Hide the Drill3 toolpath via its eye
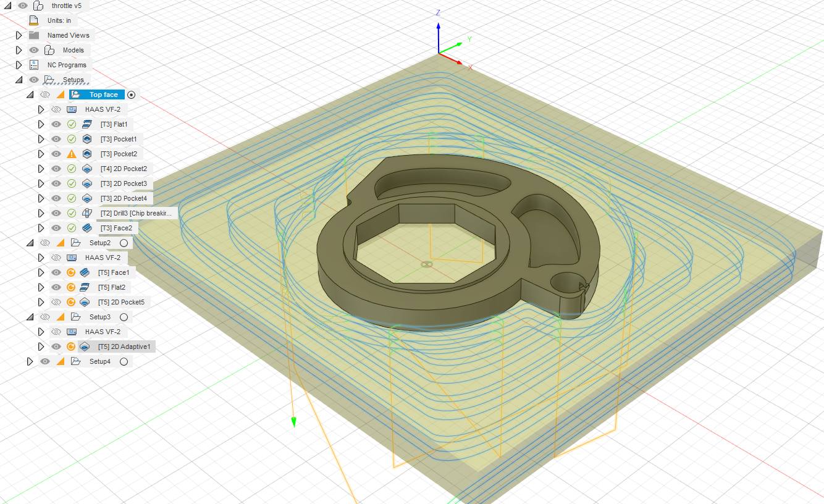Screen dimensions: 824x504 56,213
